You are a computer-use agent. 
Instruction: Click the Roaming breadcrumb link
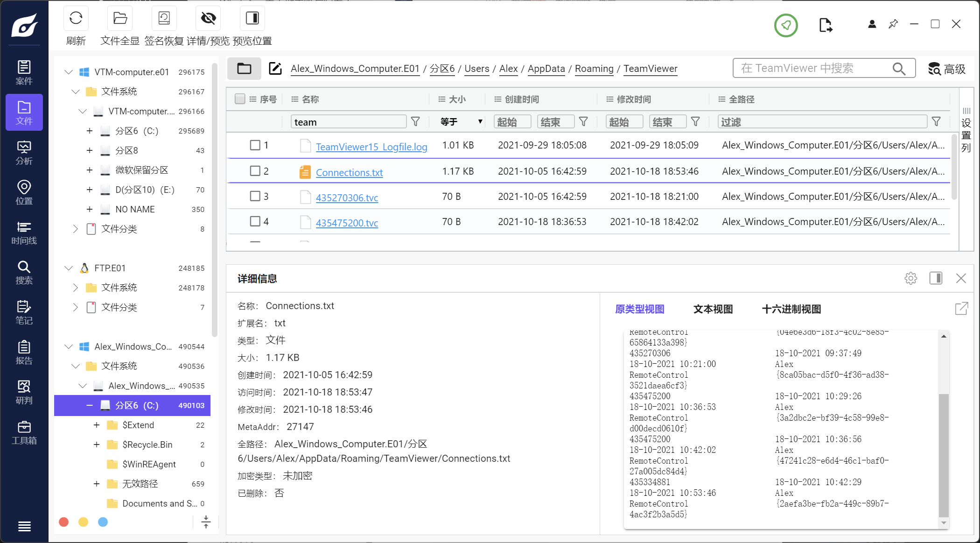coord(594,69)
